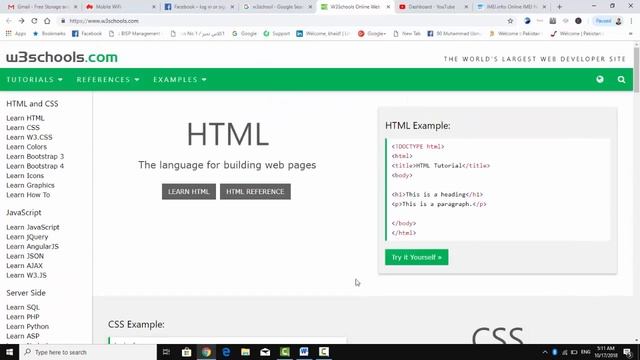Switch to the Dashboard YouTube tab
640x360 pixels.
[433, 7]
